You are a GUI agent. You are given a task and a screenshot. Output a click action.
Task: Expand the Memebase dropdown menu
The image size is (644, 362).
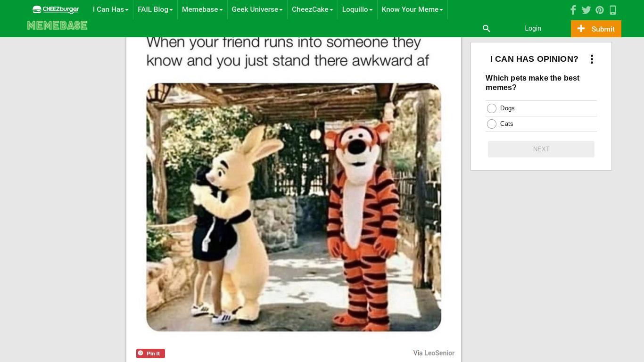coord(202,9)
